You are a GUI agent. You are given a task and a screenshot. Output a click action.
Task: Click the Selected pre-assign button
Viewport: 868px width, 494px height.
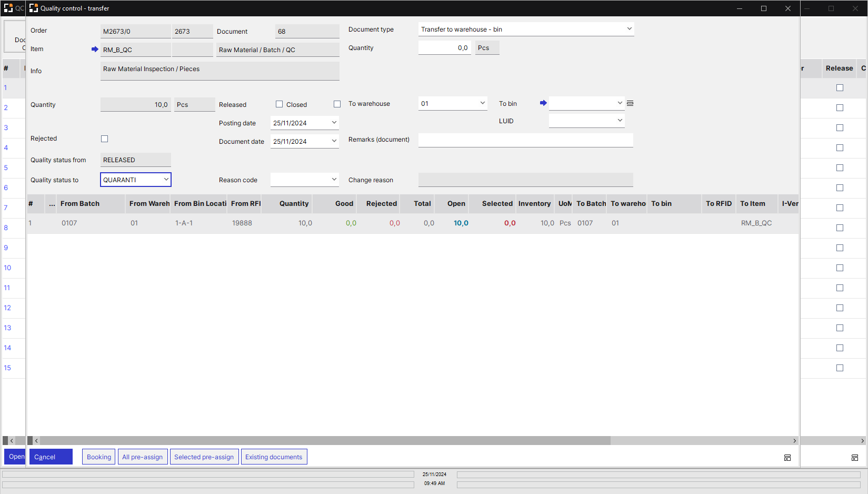pyautogui.click(x=204, y=457)
